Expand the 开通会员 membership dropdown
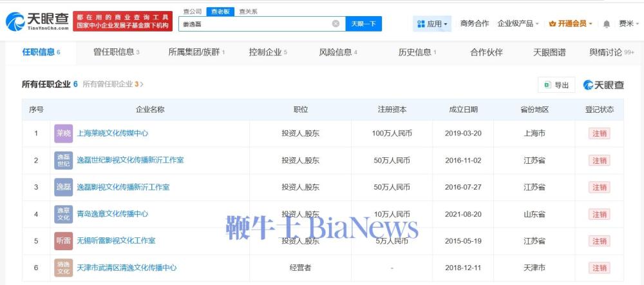 coord(571,24)
